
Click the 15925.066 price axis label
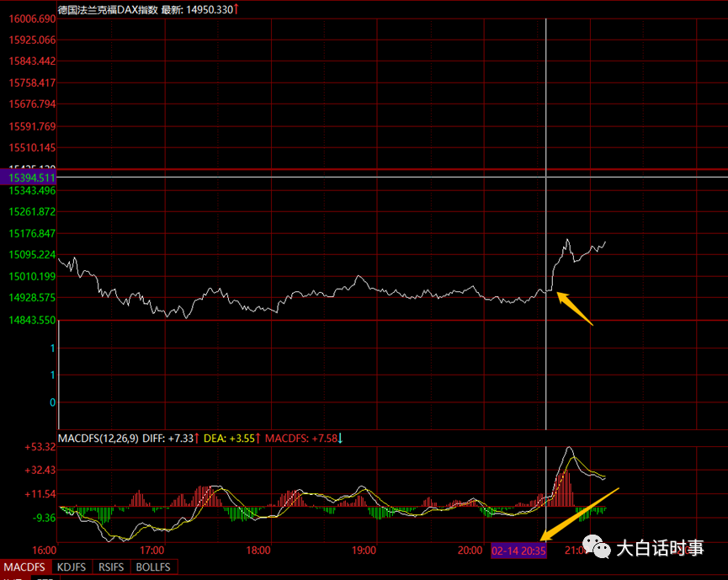32,40
